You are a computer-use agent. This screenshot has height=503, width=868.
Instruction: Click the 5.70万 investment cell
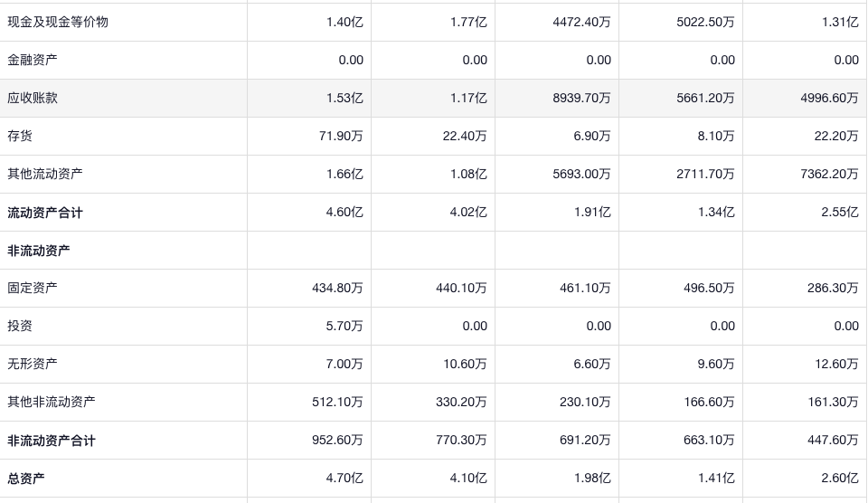click(x=343, y=326)
